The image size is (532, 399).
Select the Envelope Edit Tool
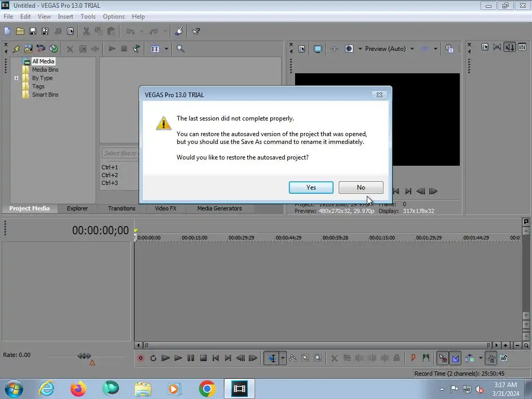tap(293, 358)
